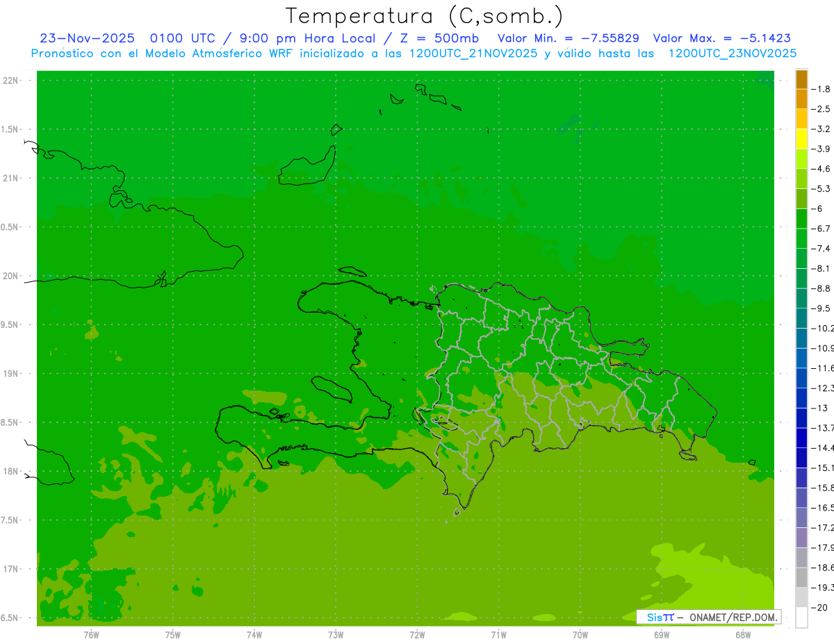
Task: Click the '6.5N' latitude tick label
Action: 11,618
